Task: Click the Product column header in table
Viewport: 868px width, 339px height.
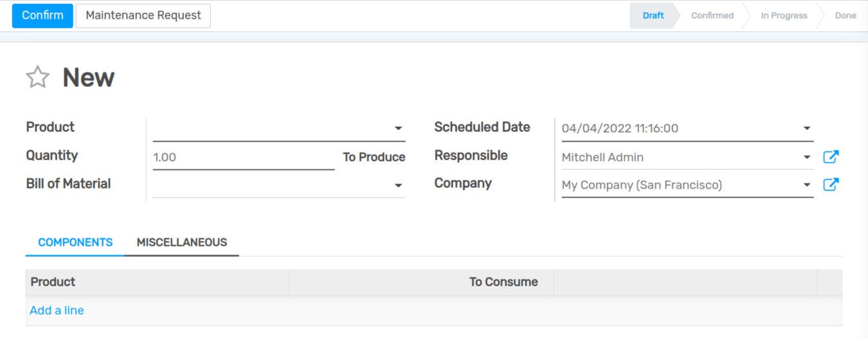Action: (53, 282)
